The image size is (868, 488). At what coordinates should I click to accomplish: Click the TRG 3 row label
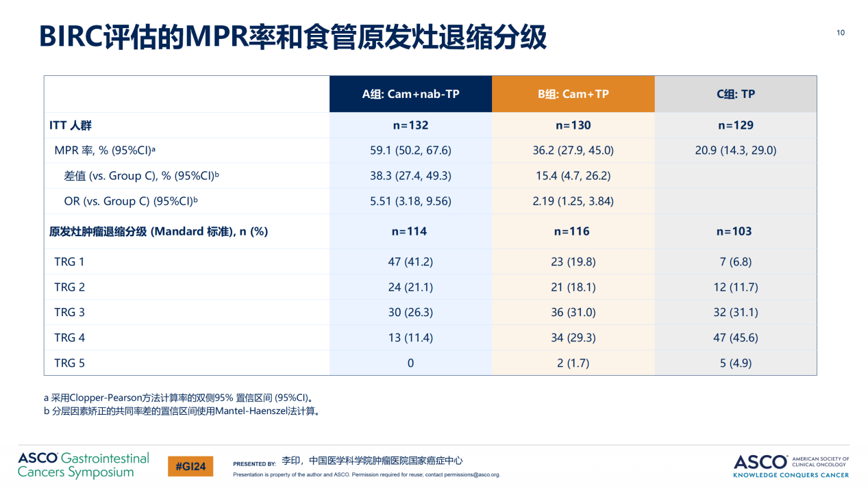pos(70,312)
